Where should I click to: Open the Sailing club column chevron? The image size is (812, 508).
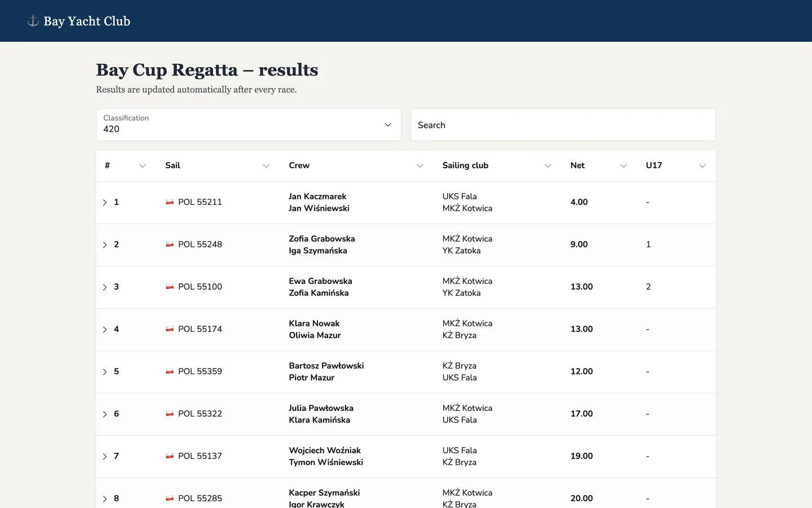coord(548,166)
